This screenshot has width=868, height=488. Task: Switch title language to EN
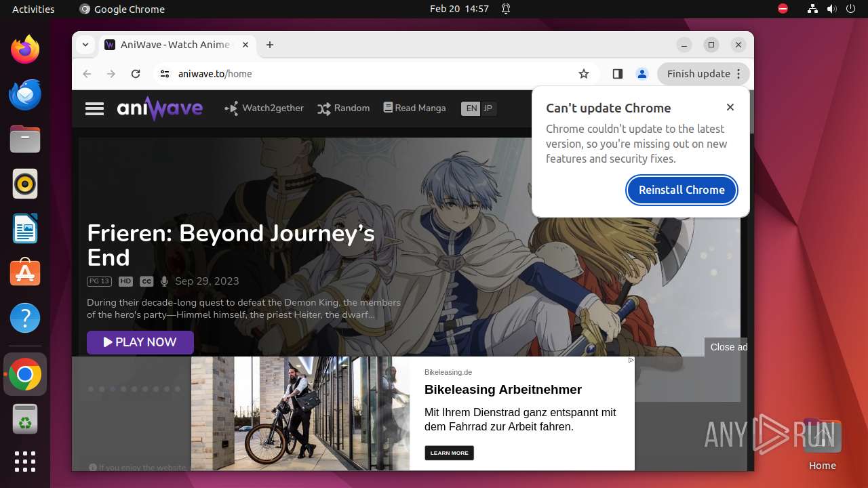click(471, 108)
